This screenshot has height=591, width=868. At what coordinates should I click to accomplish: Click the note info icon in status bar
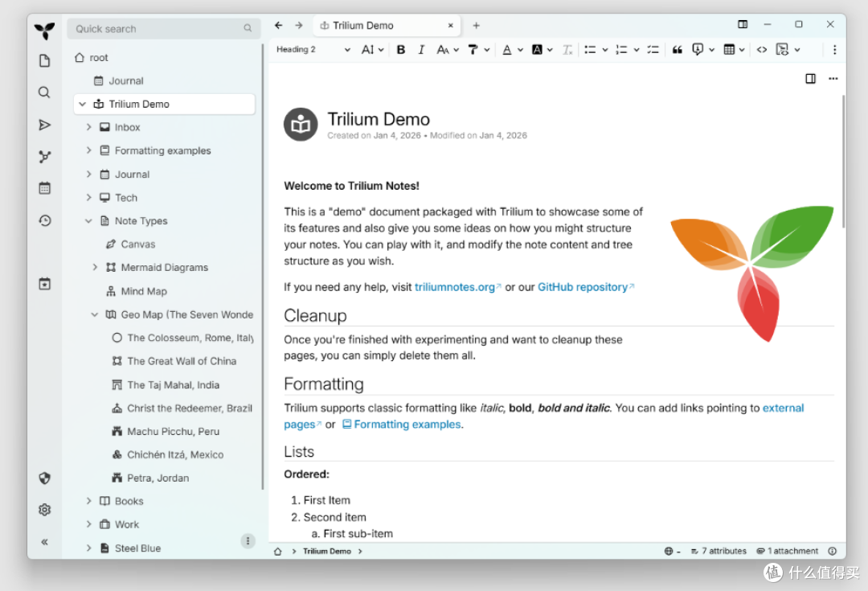tap(832, 551)
